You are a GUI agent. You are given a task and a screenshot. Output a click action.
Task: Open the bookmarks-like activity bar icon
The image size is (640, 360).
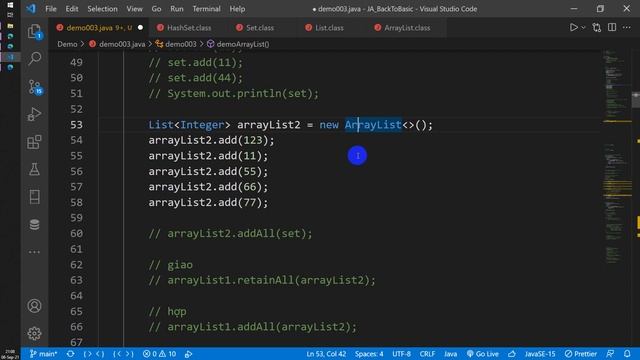click(x=35, y=197)
